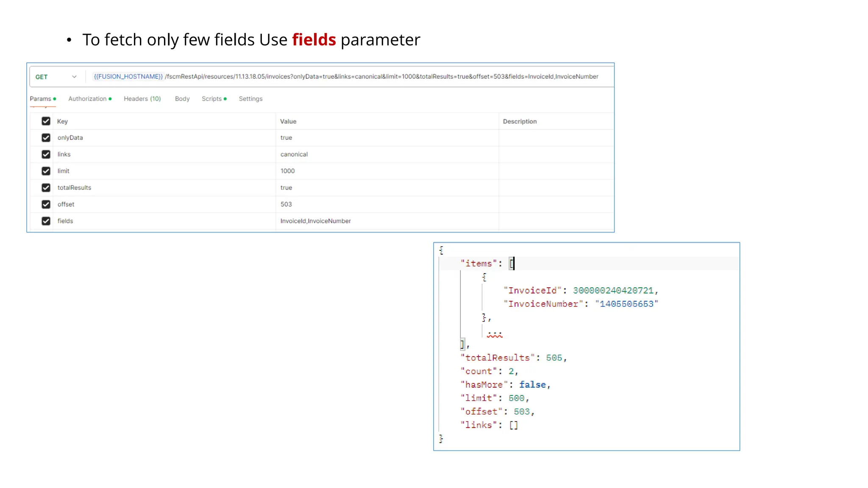Open the Headers (10) tab
868x488 pixels.
142,99
